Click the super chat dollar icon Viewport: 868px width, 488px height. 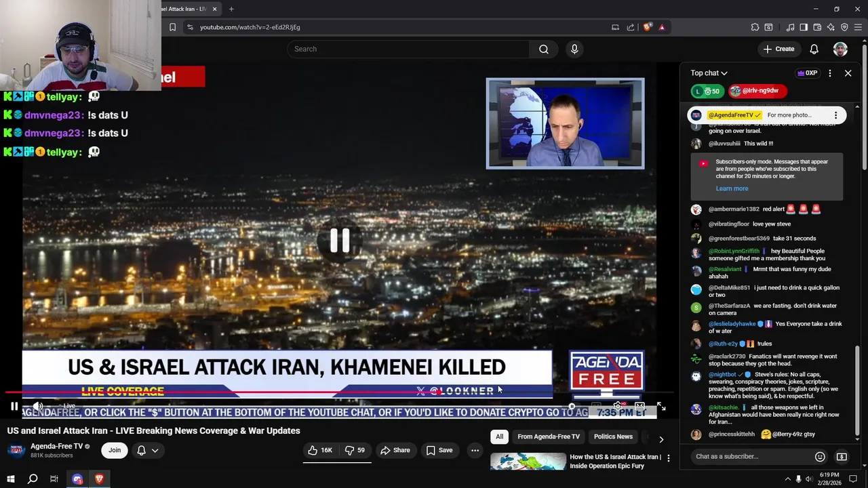(842, 457)
